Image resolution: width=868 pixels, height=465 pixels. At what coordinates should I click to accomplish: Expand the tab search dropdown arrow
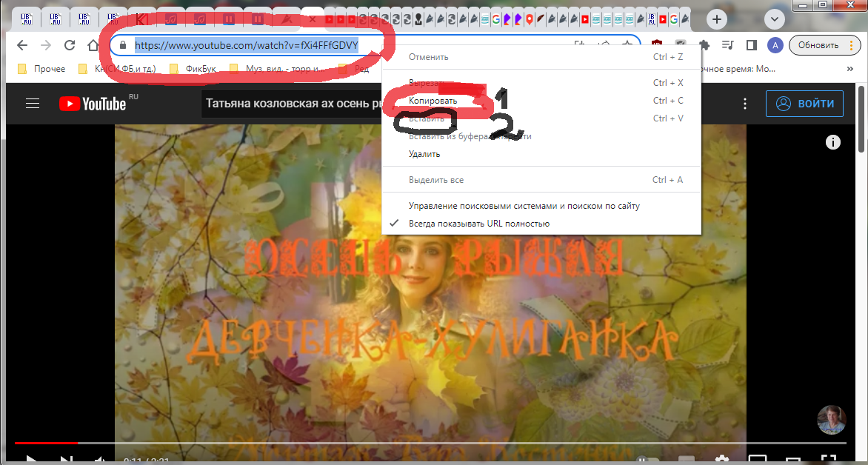pos(775,19)
